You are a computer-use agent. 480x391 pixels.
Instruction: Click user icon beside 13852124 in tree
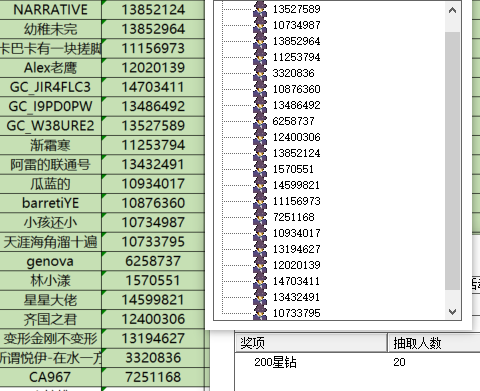[x=260, y=153]
